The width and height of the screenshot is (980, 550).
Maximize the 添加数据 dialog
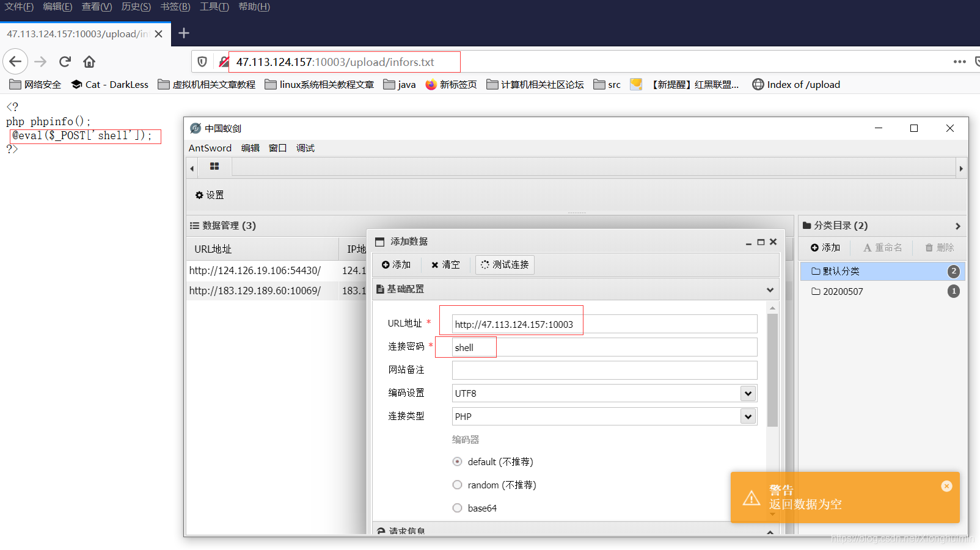761,242
